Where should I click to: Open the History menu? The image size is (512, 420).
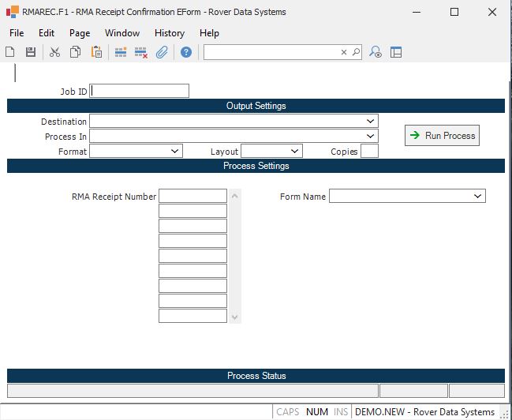[169, 33]
